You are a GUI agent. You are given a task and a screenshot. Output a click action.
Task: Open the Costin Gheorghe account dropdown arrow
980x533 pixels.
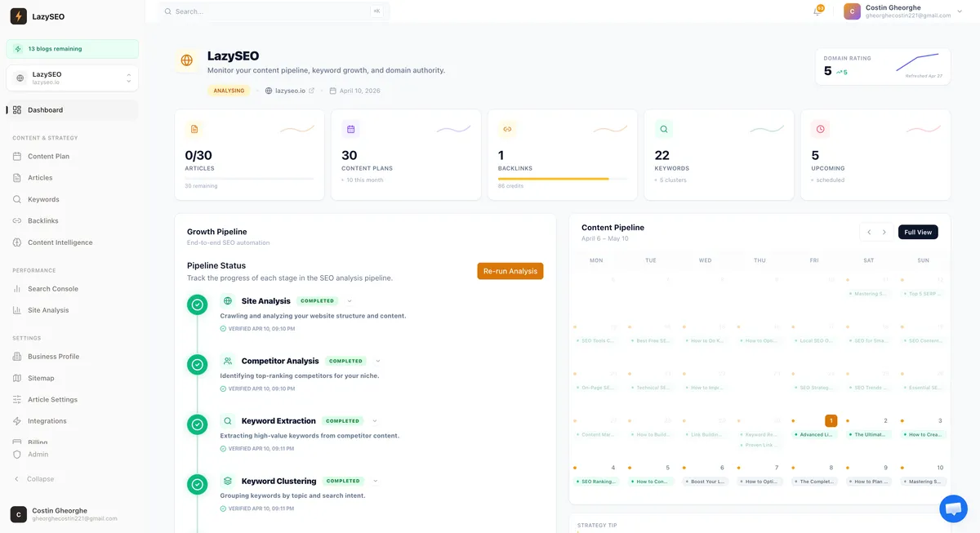click(x=960, y=11)
